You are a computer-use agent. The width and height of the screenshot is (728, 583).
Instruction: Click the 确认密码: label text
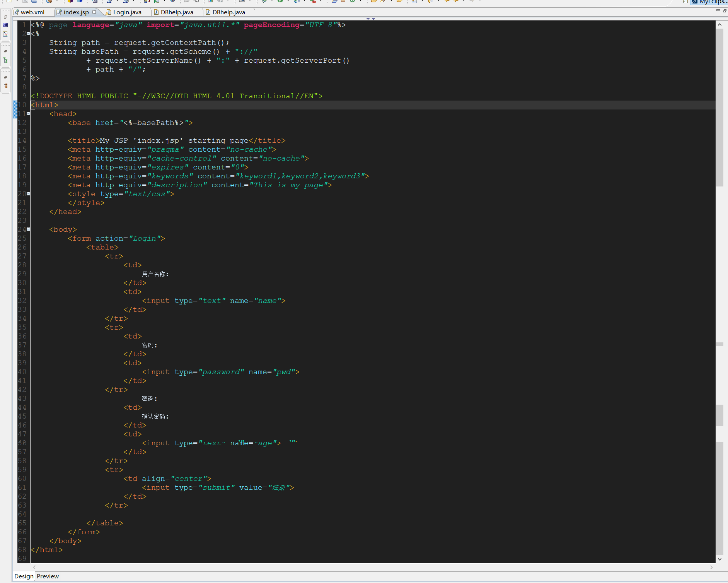[155, 416]
